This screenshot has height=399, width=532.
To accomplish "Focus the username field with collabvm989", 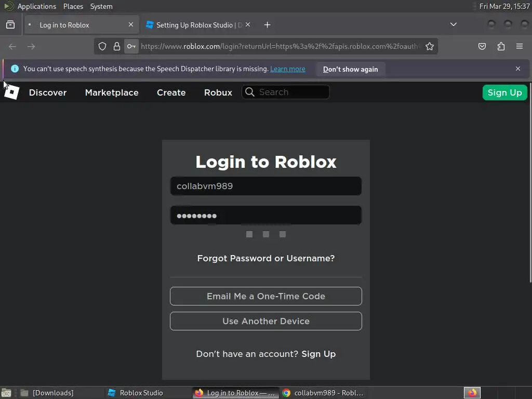I will [x=266, y=186].
